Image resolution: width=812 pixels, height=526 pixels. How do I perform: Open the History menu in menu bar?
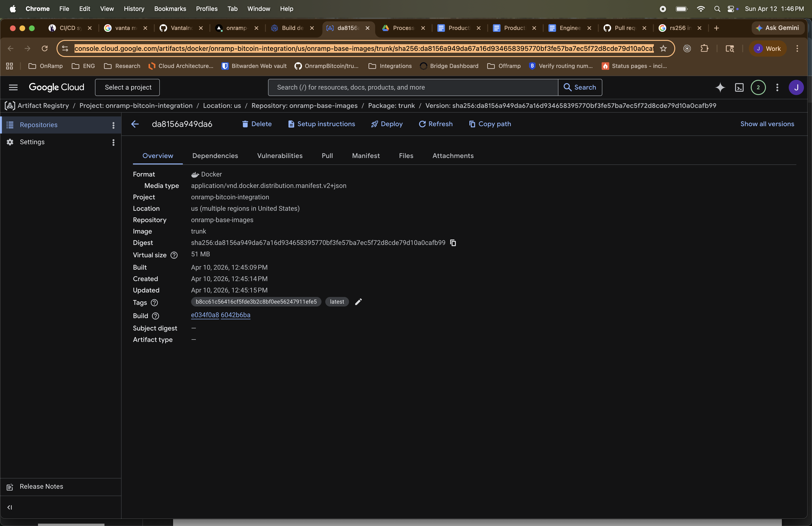(134, 9)
